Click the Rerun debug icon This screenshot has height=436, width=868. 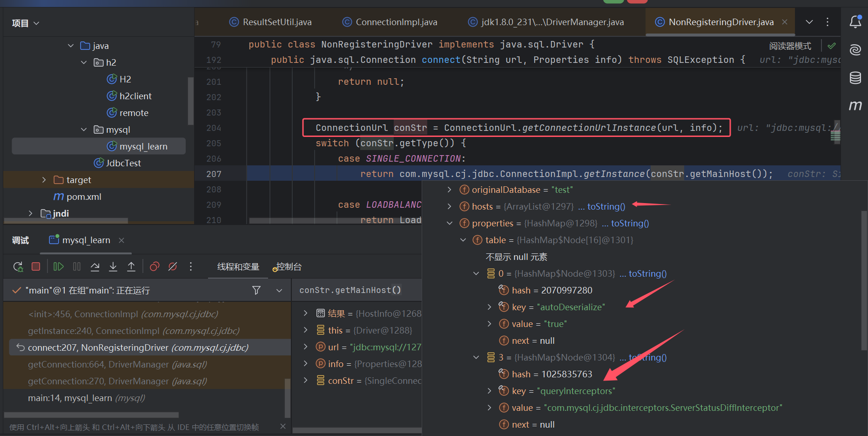[18, 266]
